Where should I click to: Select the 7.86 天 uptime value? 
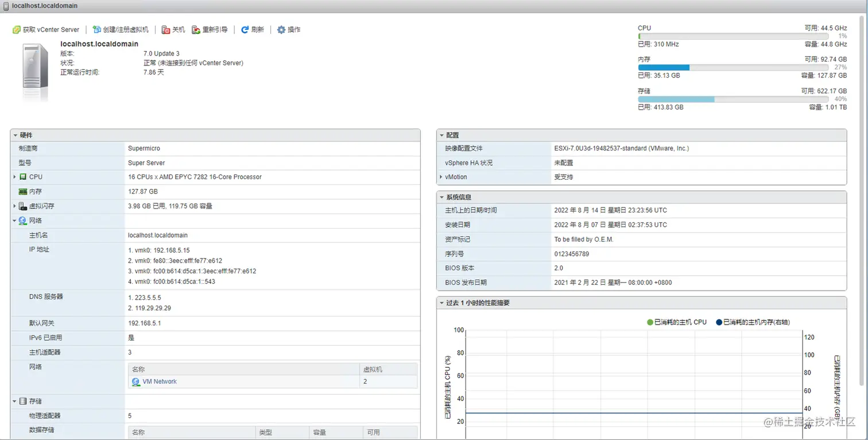(153, 72)
